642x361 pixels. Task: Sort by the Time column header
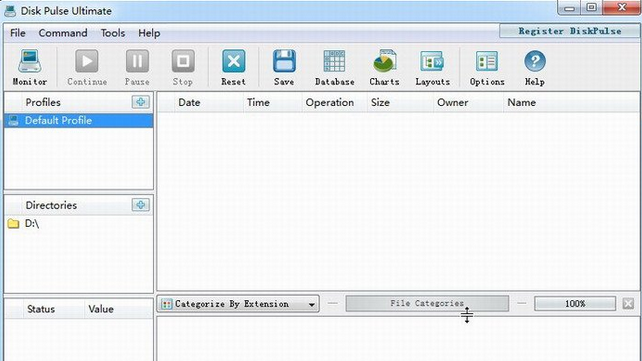pos(273,102)
